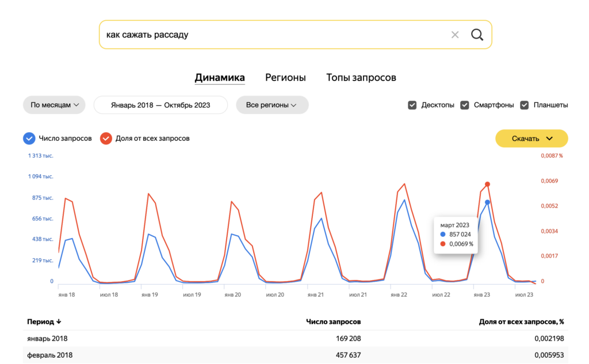Select the Динамика tab
Screen dimensions: 589x364
pyautogui.click(x=220, y=78)
